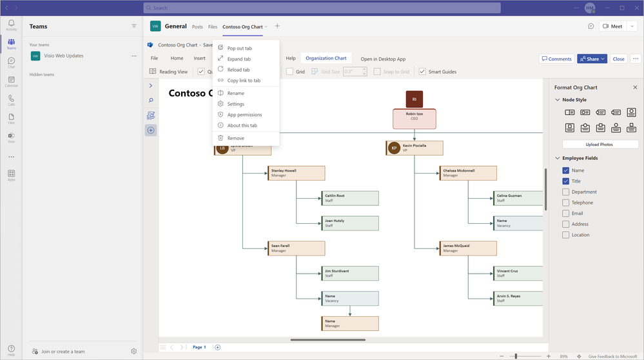Open more options ellipsis beside Close
The image size is (644, 360).
coord(636,59)
